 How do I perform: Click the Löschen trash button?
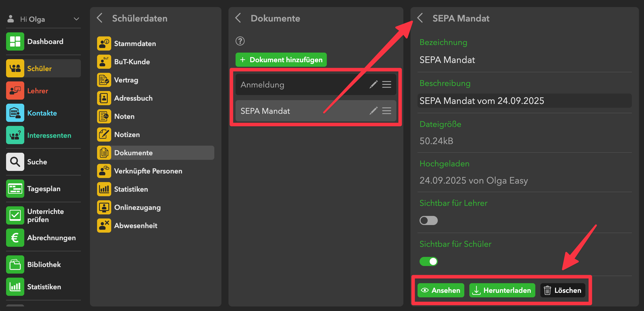tap(563, 290)
